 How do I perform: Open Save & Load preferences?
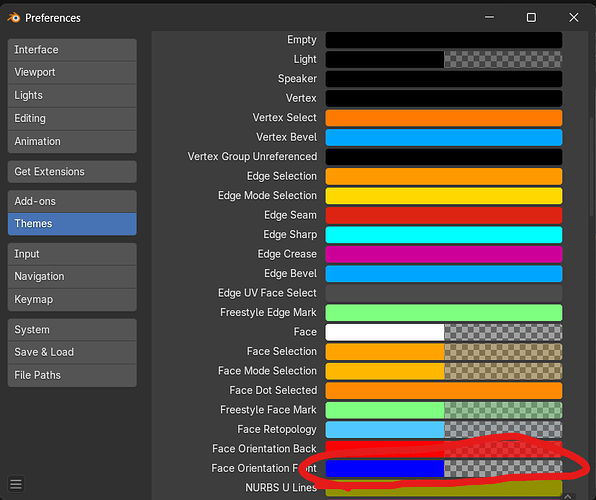coord(72,352)
